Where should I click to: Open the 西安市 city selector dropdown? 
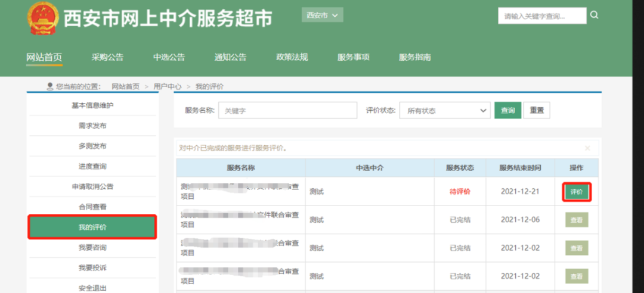(323, 15)
